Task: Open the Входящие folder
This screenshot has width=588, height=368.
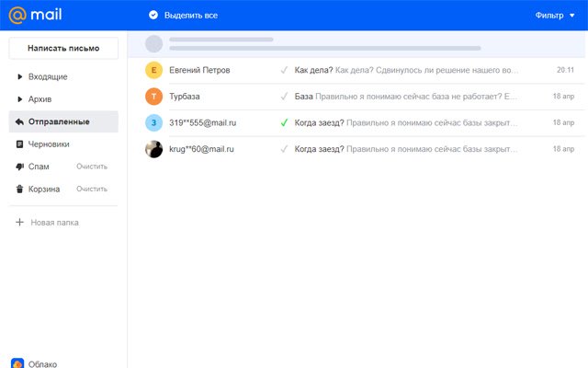Action: click(48, 76)
